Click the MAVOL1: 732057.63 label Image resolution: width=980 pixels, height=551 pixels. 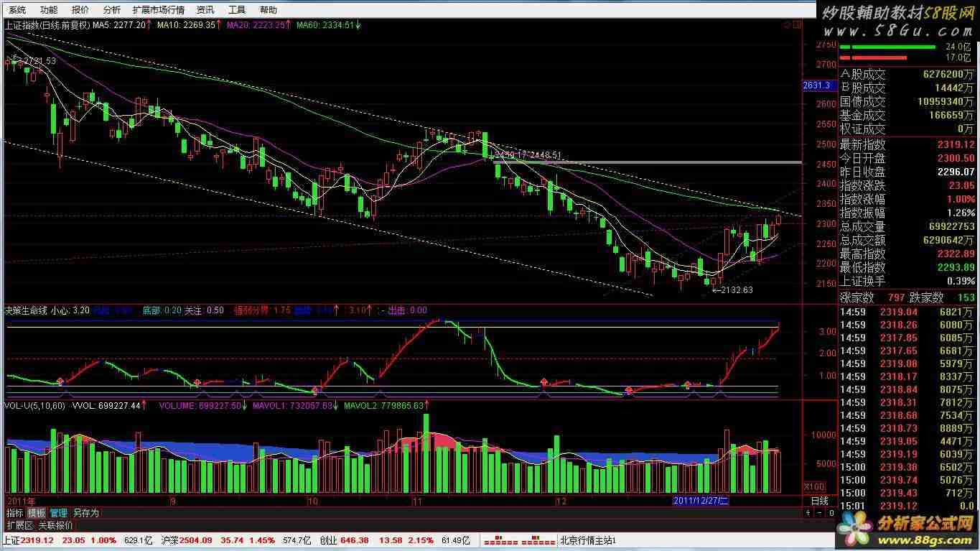(x=294, y=406)
